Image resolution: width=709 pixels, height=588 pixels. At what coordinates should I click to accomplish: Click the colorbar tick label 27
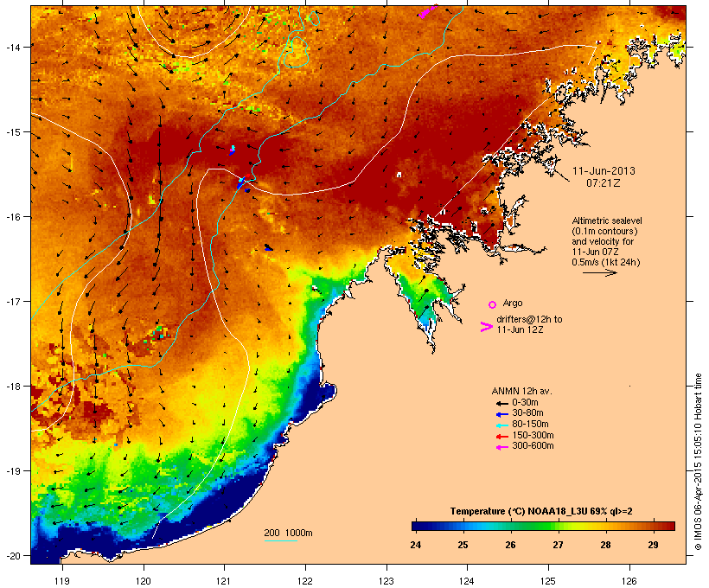[558, 545]
